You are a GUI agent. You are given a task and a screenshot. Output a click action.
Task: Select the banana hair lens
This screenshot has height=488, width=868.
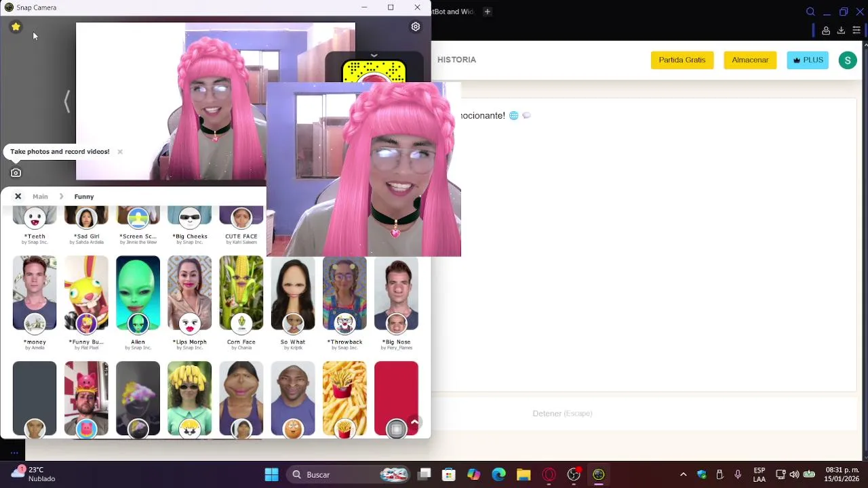tap(189, 399)
